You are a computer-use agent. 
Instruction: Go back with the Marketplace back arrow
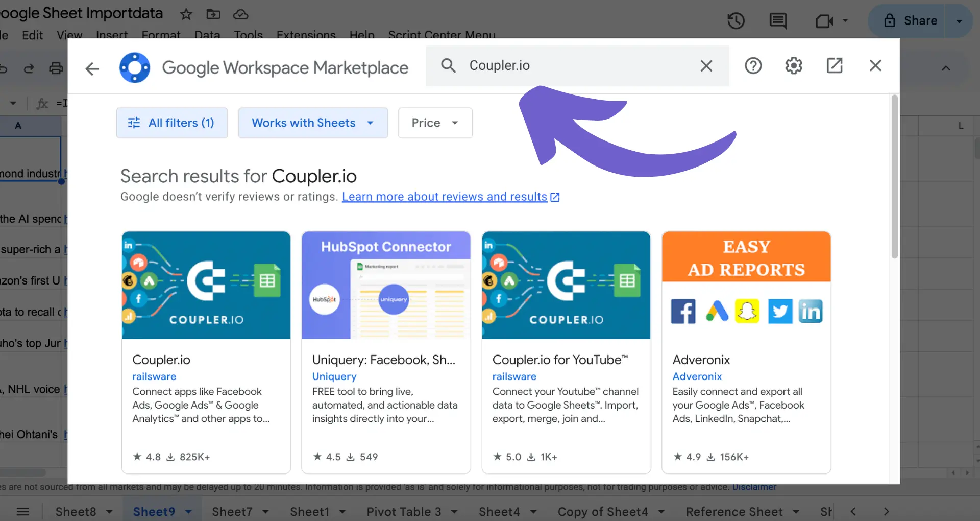tap(92, 68)
